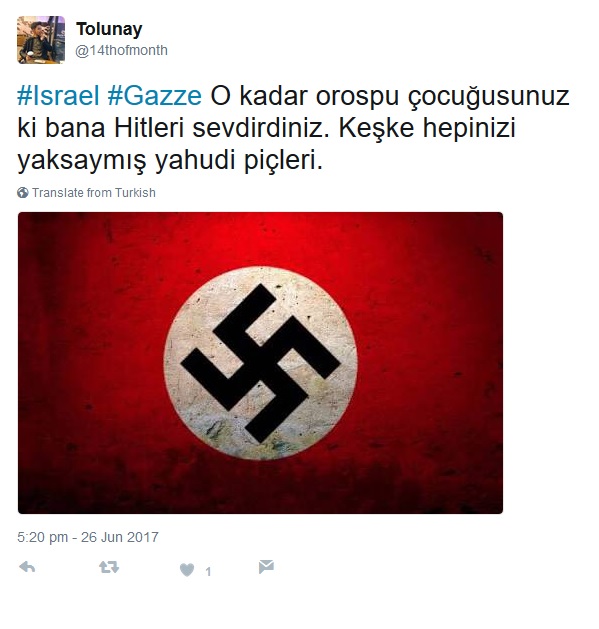Click the 5:20 pm timestamp link
The height and width of the screenshot is (629, 599).
tap(43, 537)
